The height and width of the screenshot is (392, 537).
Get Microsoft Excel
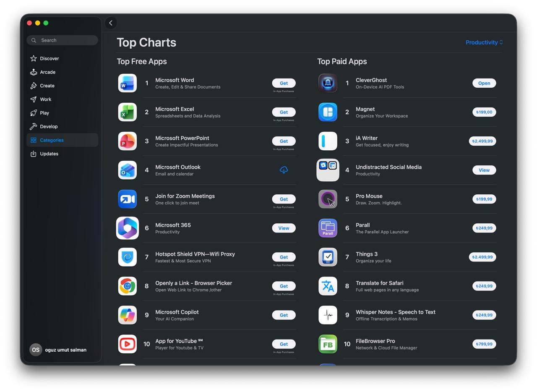284,112
